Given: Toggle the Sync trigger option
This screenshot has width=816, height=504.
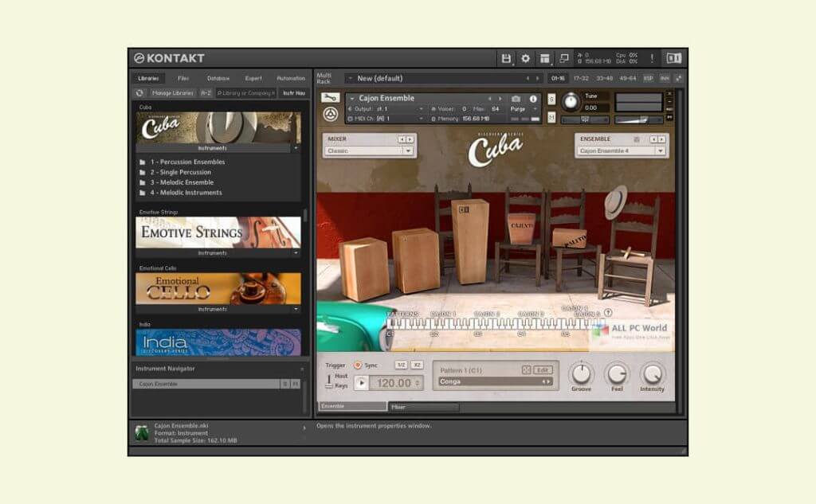Looking at the screenshot, I should coord(358,365).
